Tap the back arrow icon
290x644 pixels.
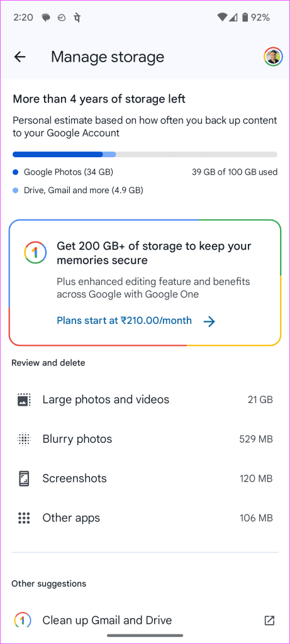tap(20, 57)
